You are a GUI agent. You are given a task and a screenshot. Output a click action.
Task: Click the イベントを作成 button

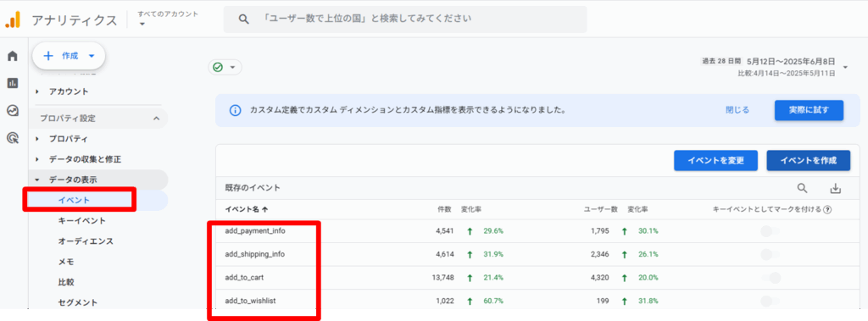click(x=808, y=161)
